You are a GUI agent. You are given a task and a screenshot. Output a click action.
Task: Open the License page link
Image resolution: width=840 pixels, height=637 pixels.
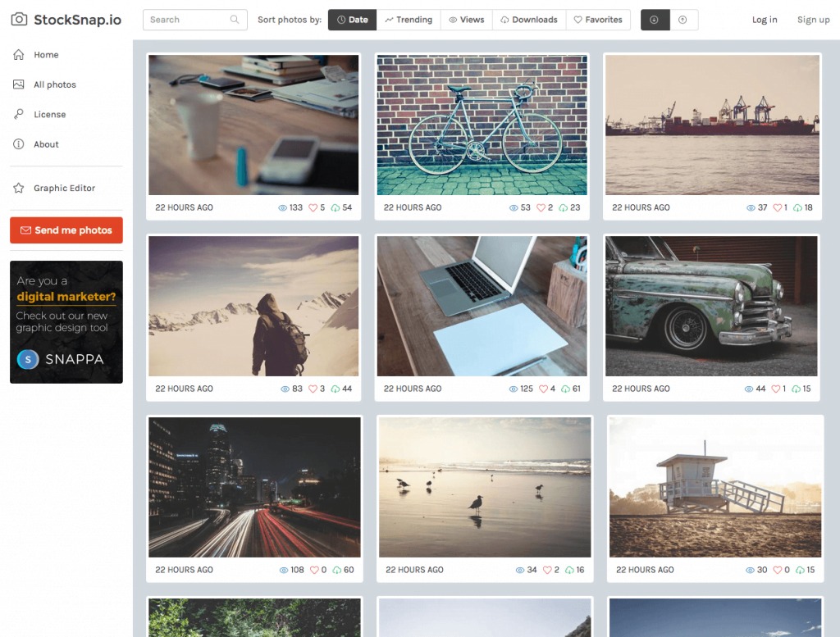tap(50, 115)
